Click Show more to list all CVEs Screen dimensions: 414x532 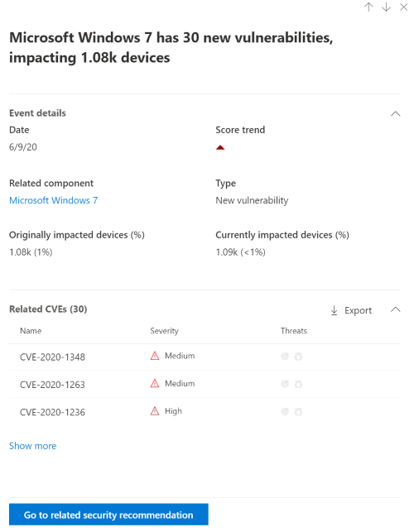pyautogui.click(x=32, y=446)
